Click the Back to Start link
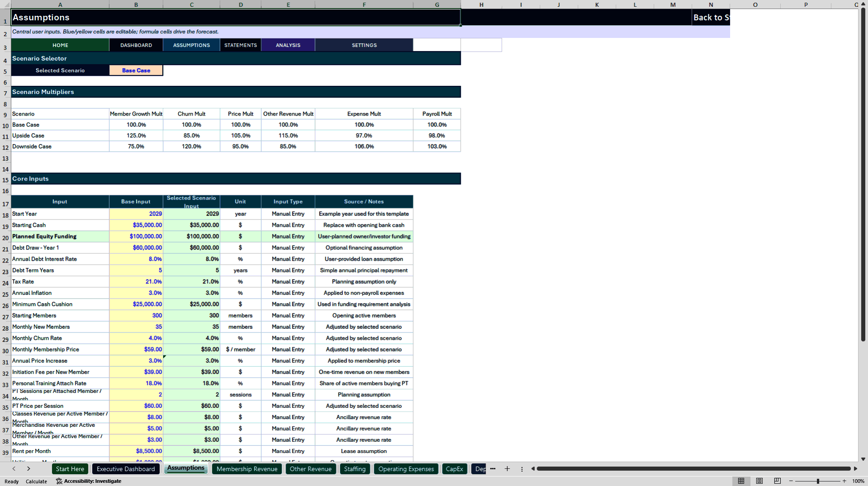The height and width of the screenshot is (486, 868). [711, 18]
